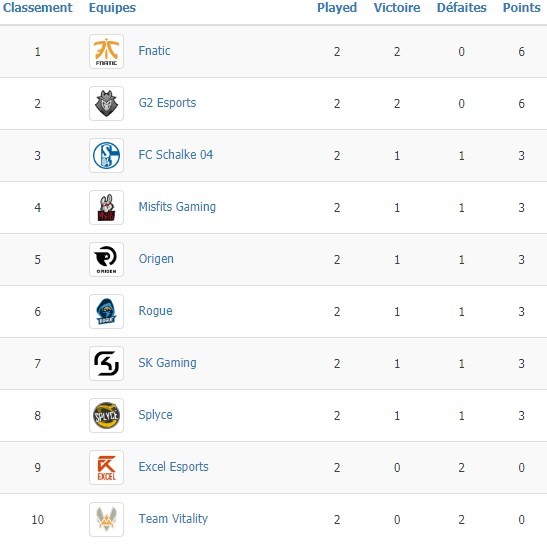Click the G2 Esports wolf logo
The image size is (547, 546).
(106, 104)
